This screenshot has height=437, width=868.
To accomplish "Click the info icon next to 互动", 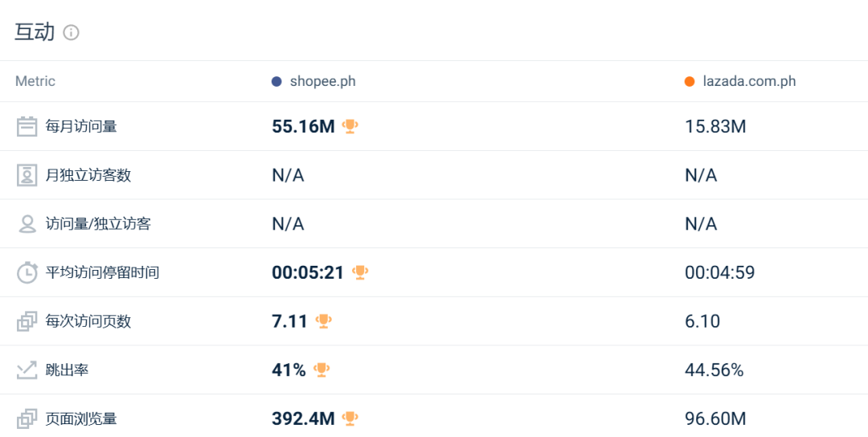I will (71, 33).
